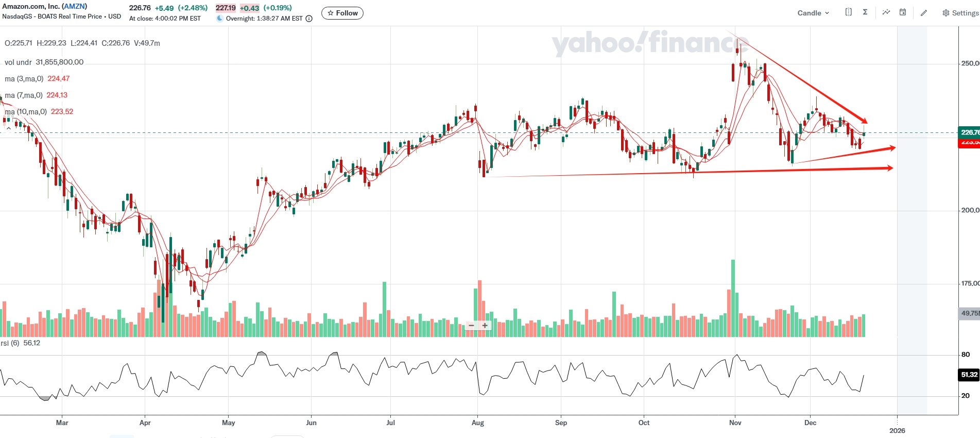Click the ma (3,ma,0) indicator label
Viewport: 980px width, 438px height.
(x=24, y=79)
